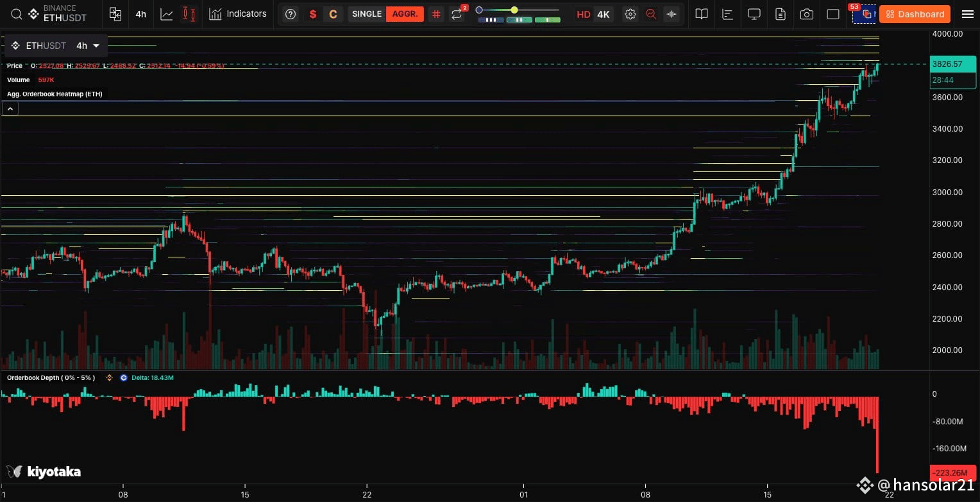The image size is (980, 502).
Task: Click the 2000.00 price axis label
Action: click(947, 350)
